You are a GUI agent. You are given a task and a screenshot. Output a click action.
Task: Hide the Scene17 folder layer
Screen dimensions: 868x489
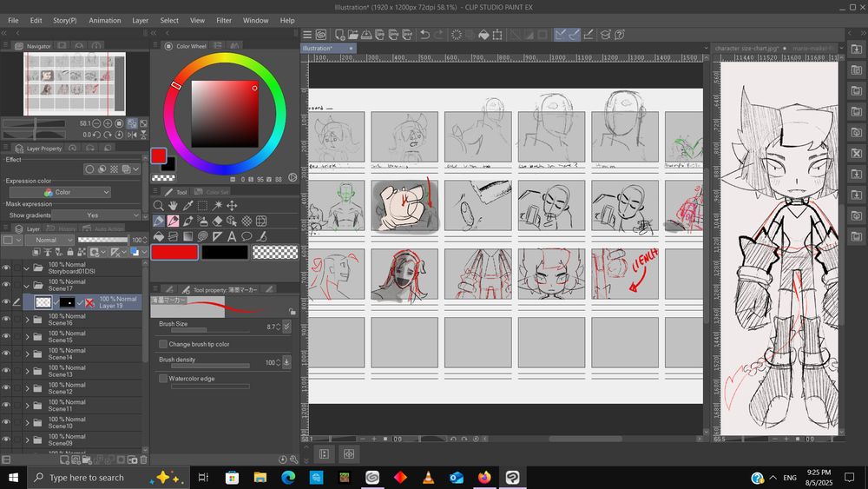pyautogui.click(x=6, y=285)
